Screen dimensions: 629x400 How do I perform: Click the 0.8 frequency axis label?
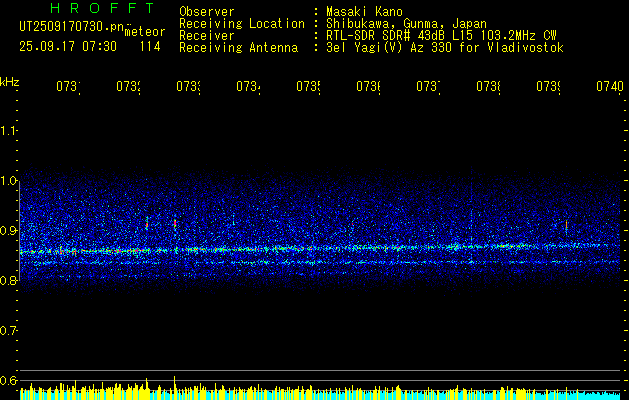click(8, 280)
